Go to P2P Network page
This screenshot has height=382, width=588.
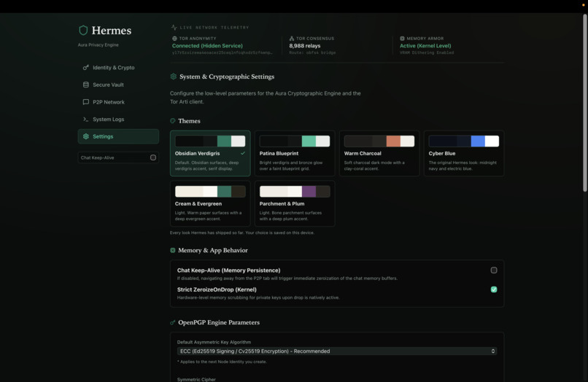pyautogui.click(x=118, y=102)
